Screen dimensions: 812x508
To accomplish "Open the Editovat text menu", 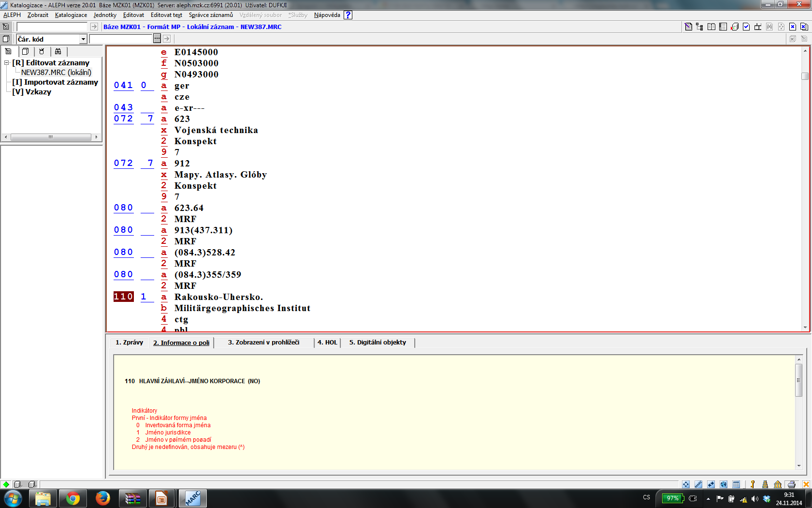I will [166, 15].
